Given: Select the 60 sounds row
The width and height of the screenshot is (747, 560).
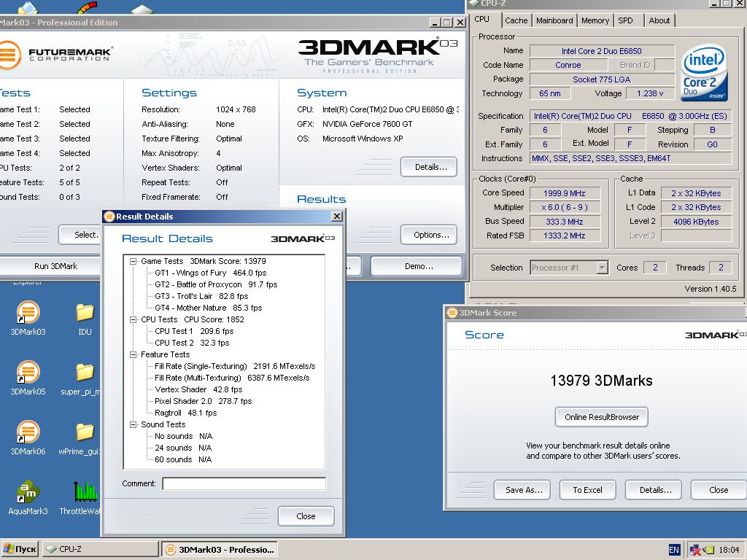Looking at the screenshot, I should click(183, 459).
